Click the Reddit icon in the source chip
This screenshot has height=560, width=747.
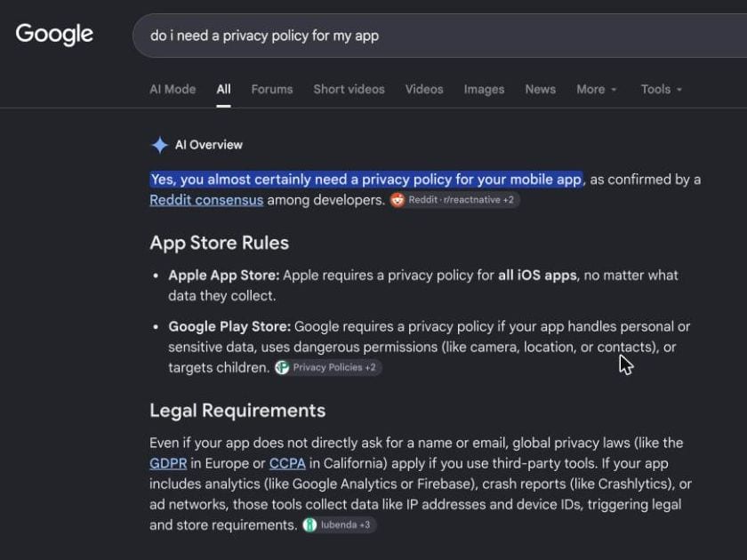398,200
